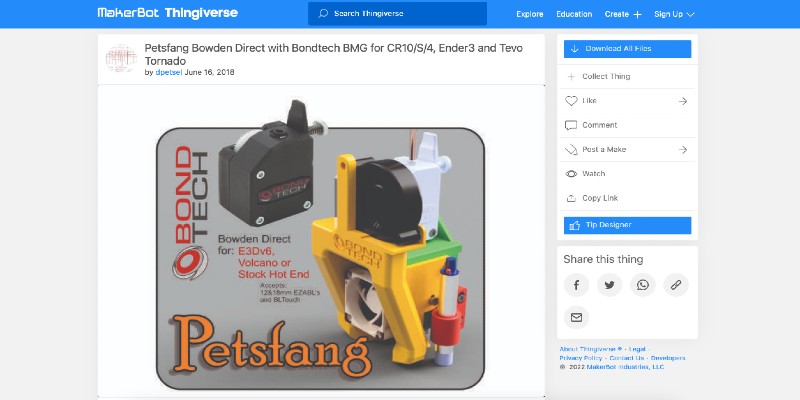Click the Petsfang Bowden Direct title text

(334, 55)
